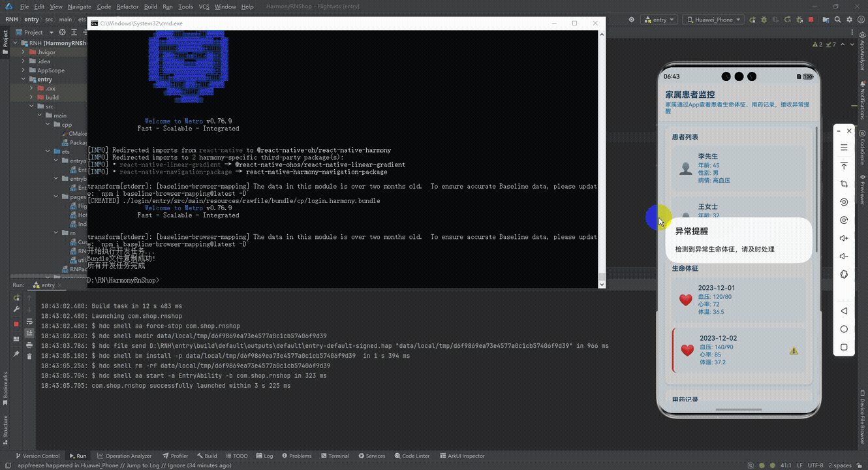Expand the .idea folder
This screenshot has width=868, height=470.
coord(23,61)
